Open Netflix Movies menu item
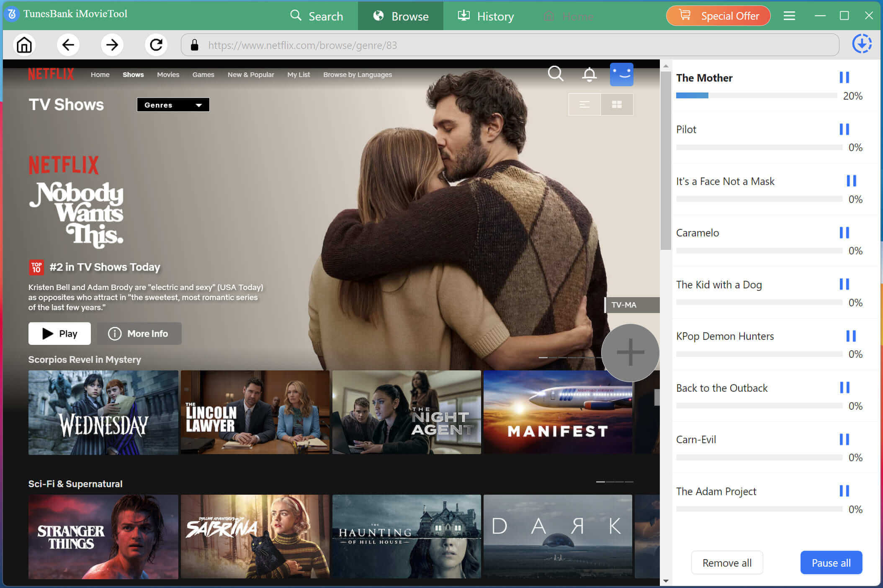 (168, 74)
